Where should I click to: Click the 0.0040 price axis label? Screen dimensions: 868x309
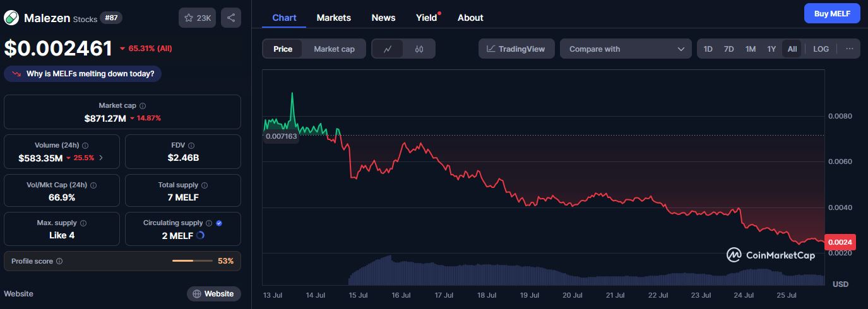(x=840, y=207)
